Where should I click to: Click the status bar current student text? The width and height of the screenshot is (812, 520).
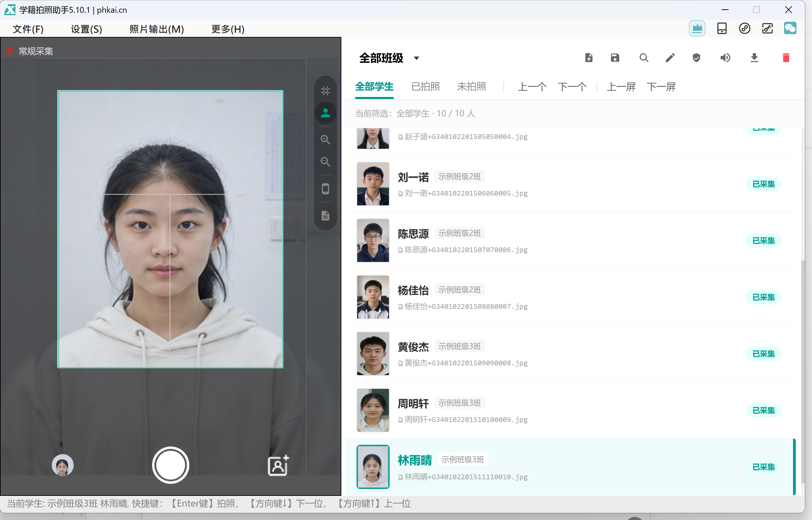point(209,504)
